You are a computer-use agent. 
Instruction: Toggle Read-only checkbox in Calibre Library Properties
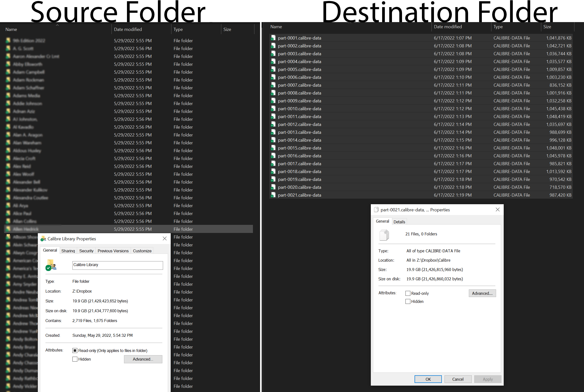(75, 351)
